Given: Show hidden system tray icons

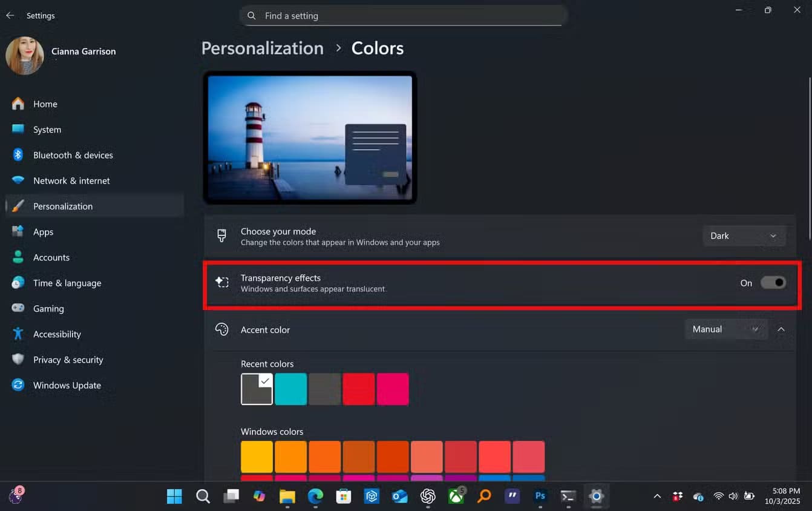Looking at the screenshot, I should tap(657, 496).
